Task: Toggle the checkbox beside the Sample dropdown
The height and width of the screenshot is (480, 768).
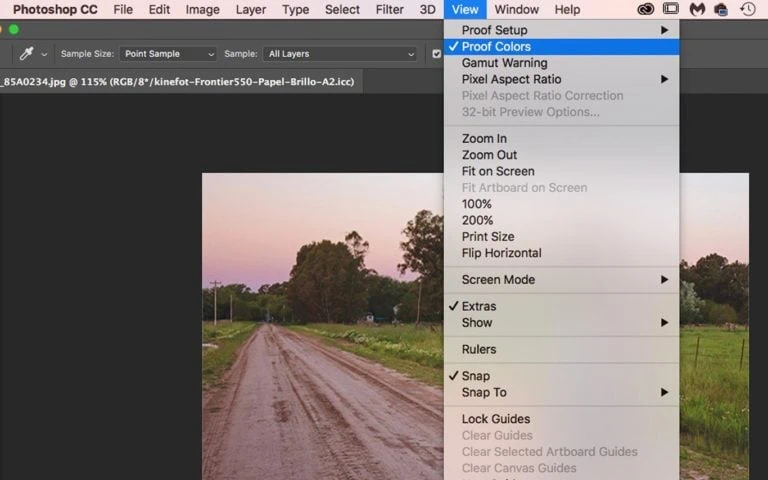Action: click(436, 54)
